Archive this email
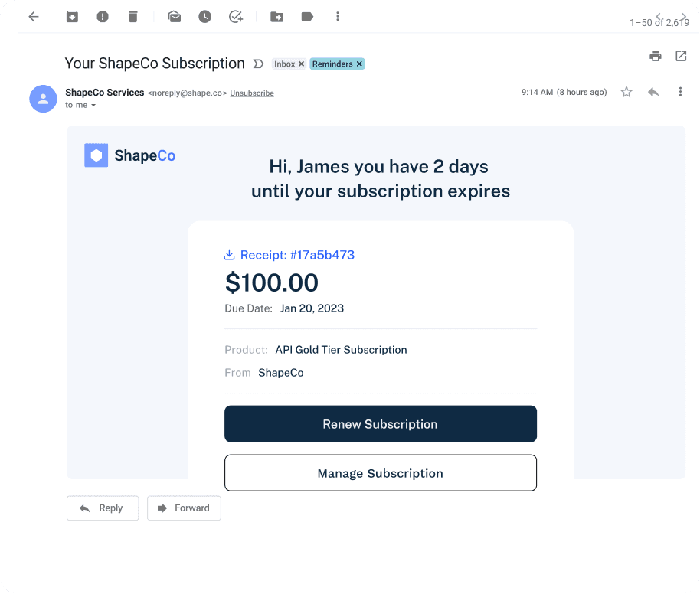The image size is (700, 594). pyautogui.click(x=72, y=17)
